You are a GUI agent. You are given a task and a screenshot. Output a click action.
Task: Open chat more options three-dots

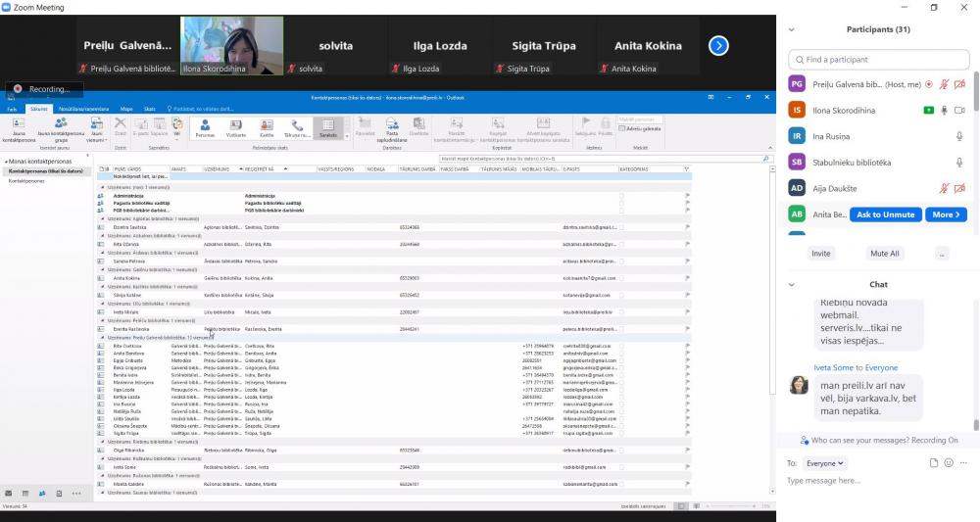click(963, 462)
